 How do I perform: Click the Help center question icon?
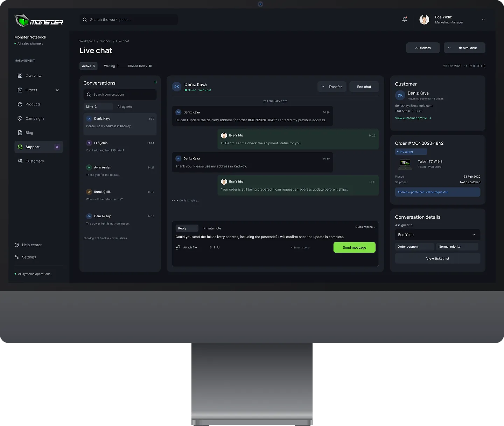[17, 245]
